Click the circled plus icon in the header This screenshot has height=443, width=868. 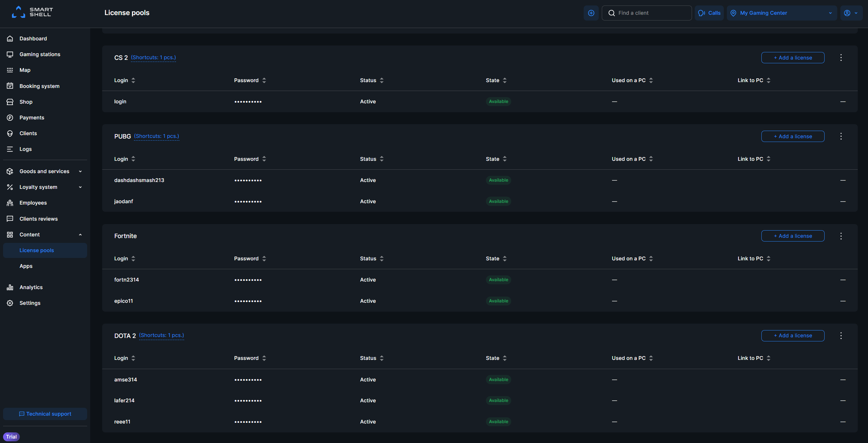coord(591,13)
